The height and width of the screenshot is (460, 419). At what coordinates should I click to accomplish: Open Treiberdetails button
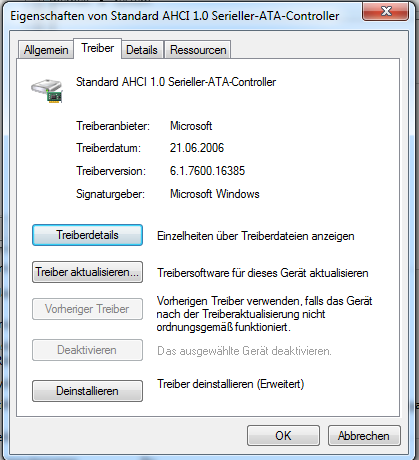(87, 235)
